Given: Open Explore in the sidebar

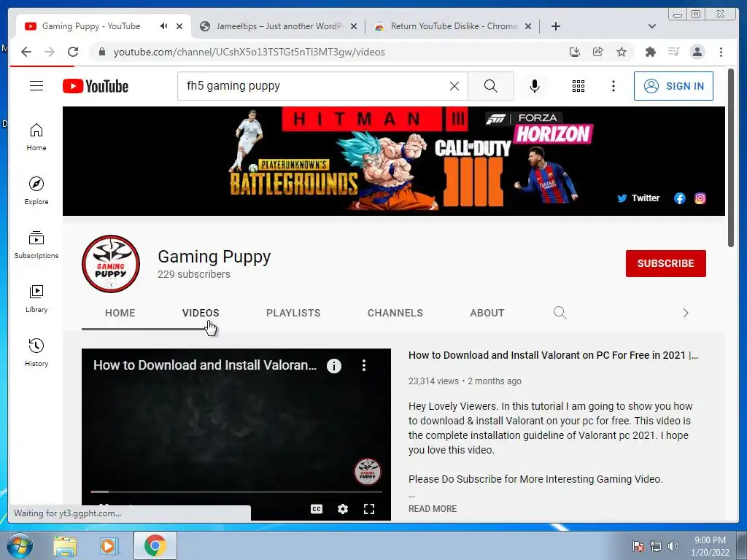Looking at the screenshot, I should (x=36, y=191).
